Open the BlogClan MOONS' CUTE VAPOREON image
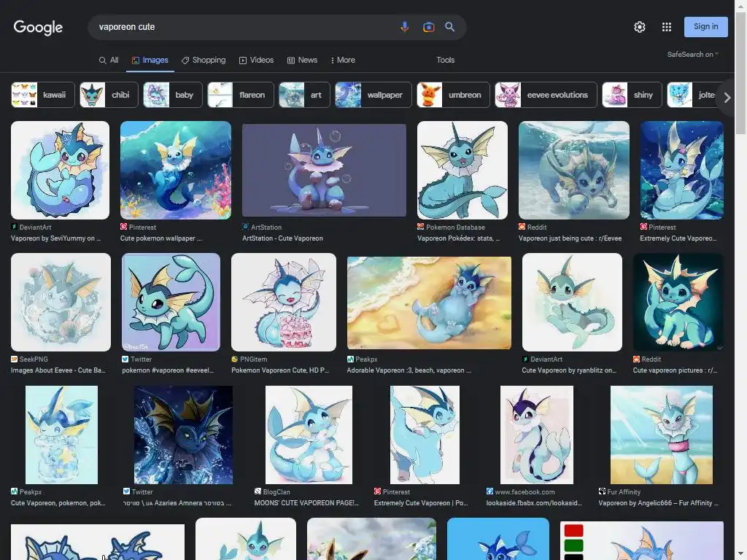Viewport: 747px width, 560px height. tap(309, 435)
